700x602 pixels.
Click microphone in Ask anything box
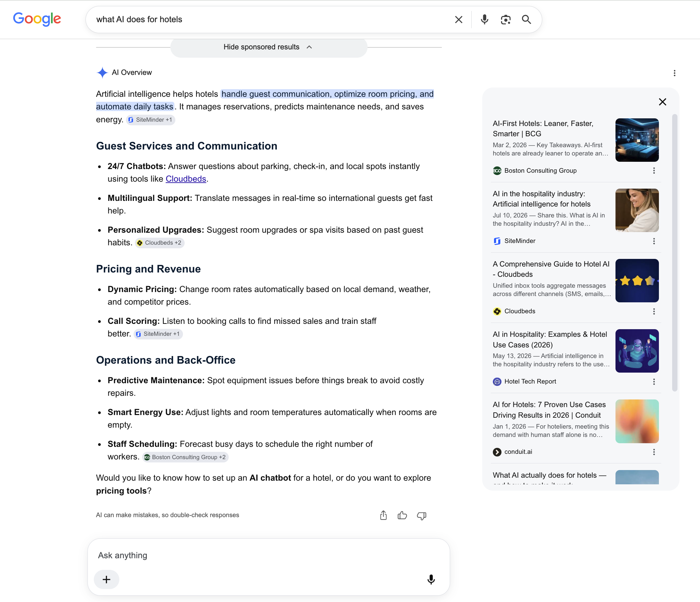pos(431,580)
